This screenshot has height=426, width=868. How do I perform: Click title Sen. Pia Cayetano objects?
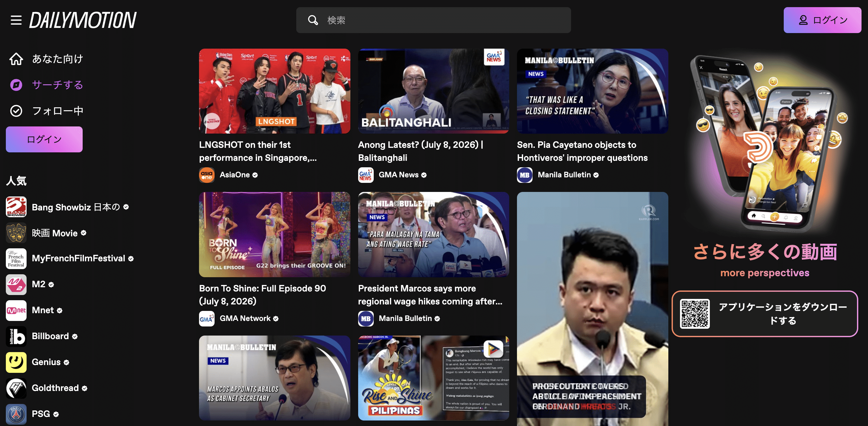coord(582,151)
